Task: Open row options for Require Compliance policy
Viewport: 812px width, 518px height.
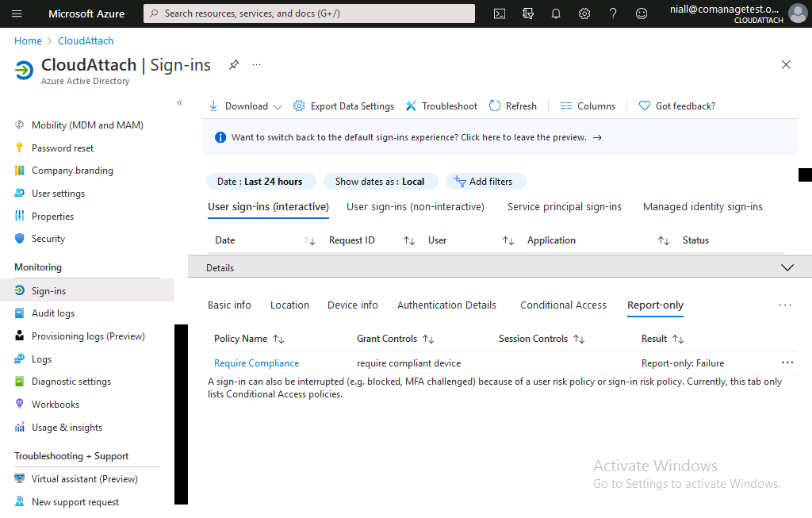Action: (x=787, y=363)
